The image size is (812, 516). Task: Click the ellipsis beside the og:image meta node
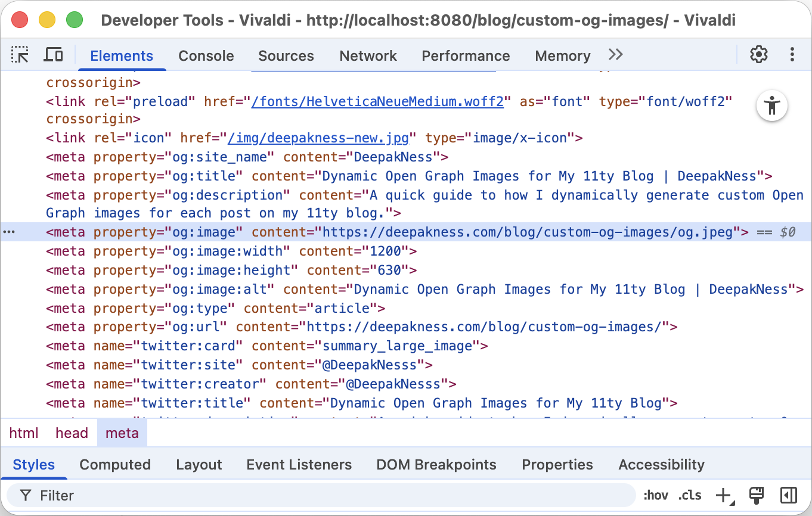pyautogui.click(x=8, y=232)
